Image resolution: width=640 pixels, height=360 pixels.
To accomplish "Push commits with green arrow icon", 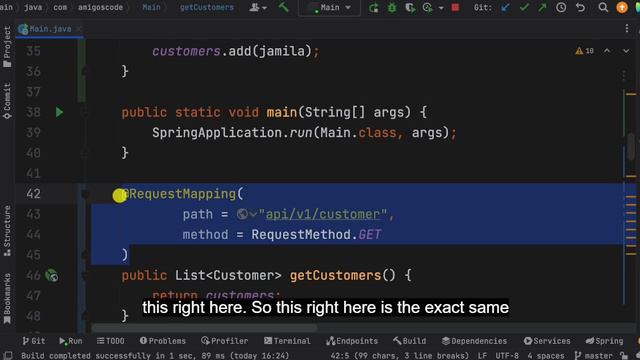I will (x=542, y=7).
